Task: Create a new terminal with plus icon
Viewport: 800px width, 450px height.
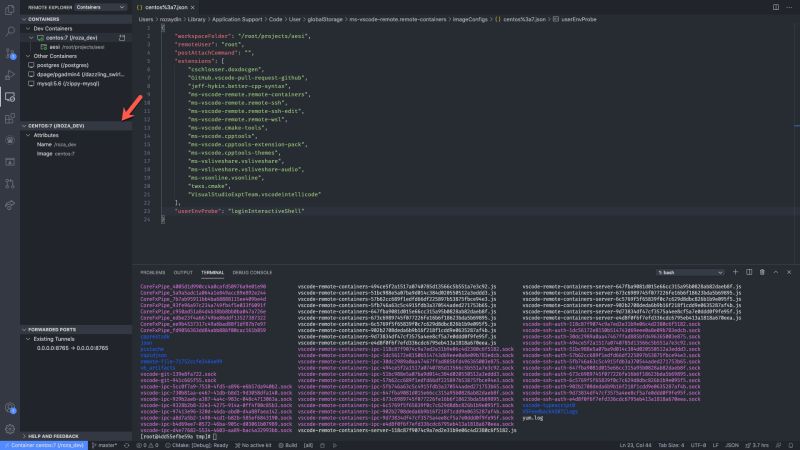Action: [x=735, y=272]
